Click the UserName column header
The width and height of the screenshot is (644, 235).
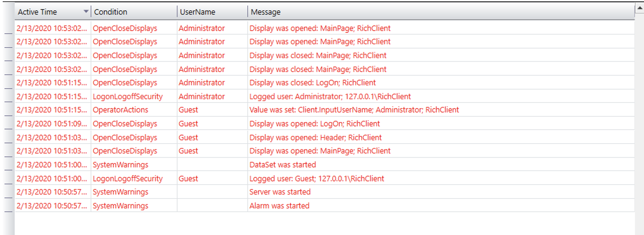click(197, 12)
